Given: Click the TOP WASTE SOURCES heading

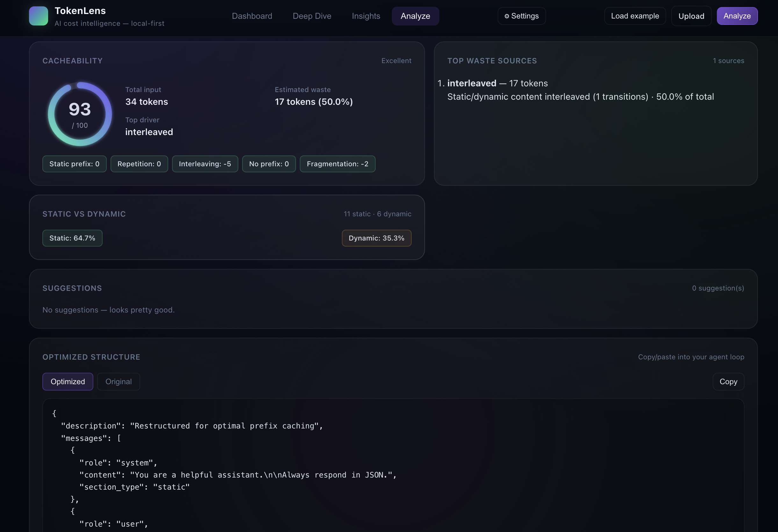Looking at the screenshot, I should click(x=492, y=61).
